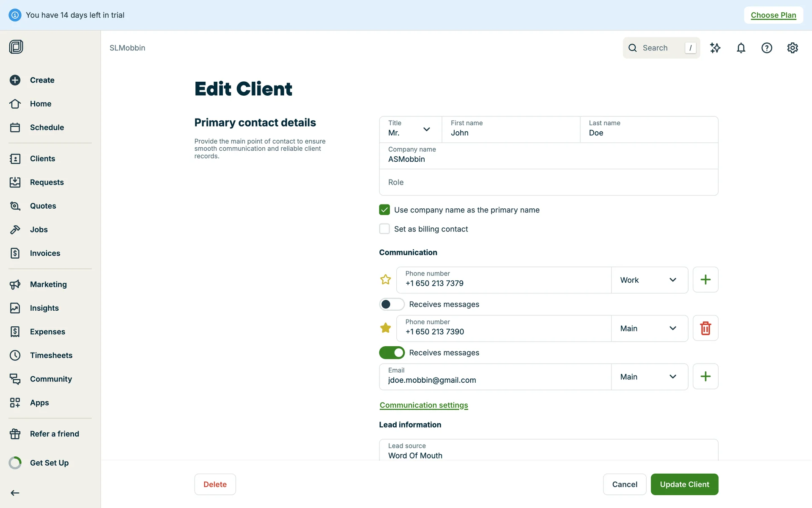812x508 pixels.
Task: Open the help question mark icon
Action: tap(767, 48)
